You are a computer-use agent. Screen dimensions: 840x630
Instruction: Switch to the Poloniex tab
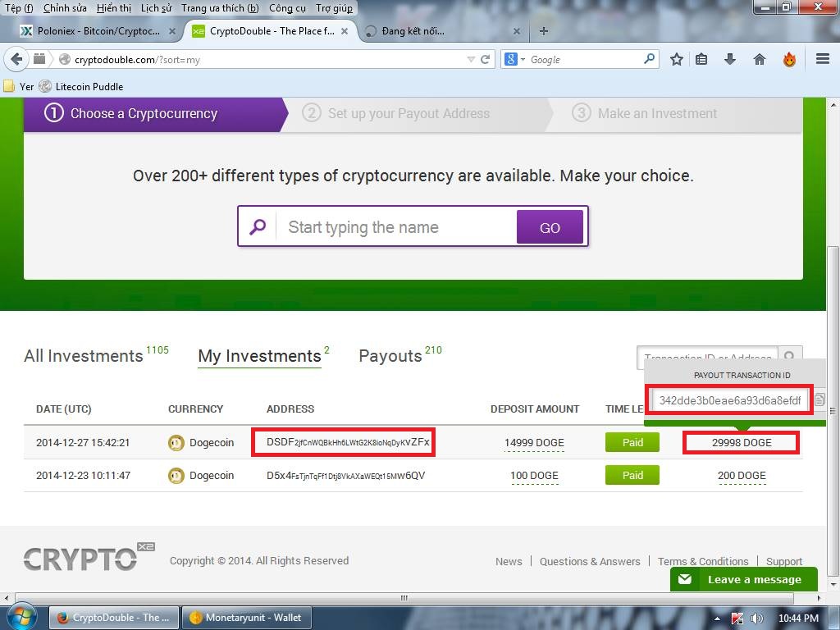tap(98, 31)
